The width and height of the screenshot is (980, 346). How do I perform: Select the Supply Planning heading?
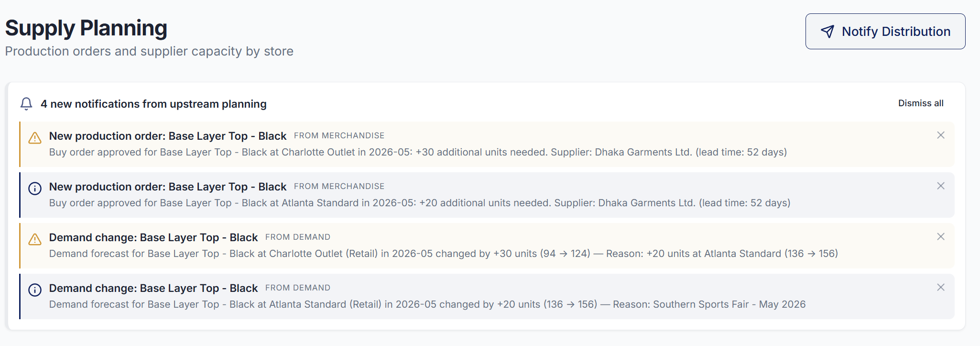(86, 28)
